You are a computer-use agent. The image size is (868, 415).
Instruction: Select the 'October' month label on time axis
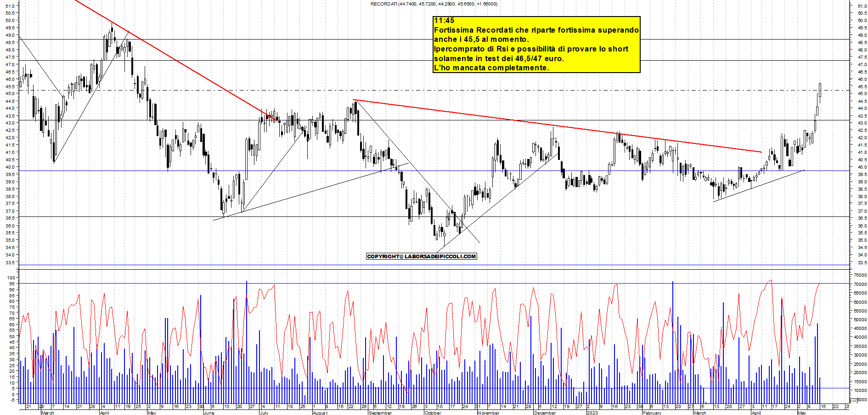[x=433, y=413]
